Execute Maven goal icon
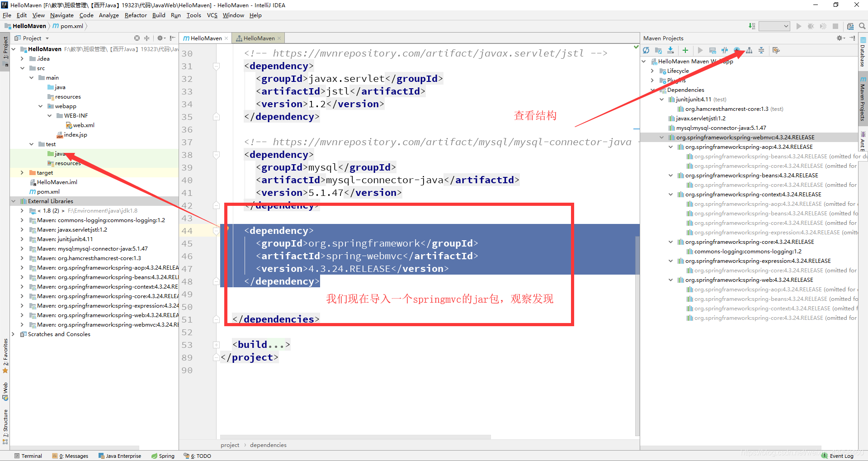 click(x=712, y=50)
